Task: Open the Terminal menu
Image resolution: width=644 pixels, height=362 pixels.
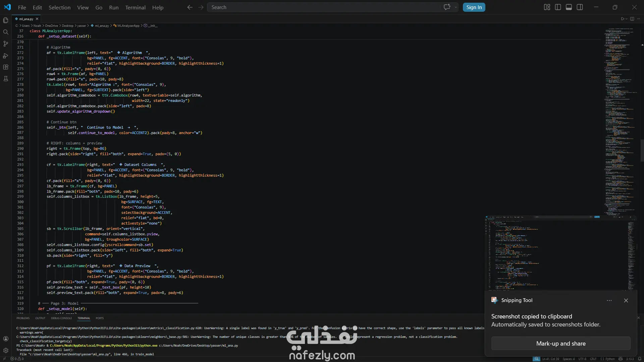Action: 135,7
